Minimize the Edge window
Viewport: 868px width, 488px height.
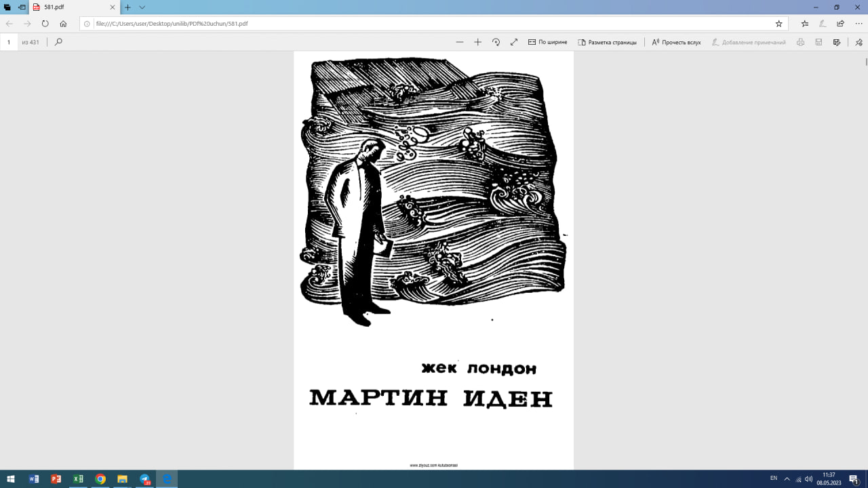pos(817,7)
